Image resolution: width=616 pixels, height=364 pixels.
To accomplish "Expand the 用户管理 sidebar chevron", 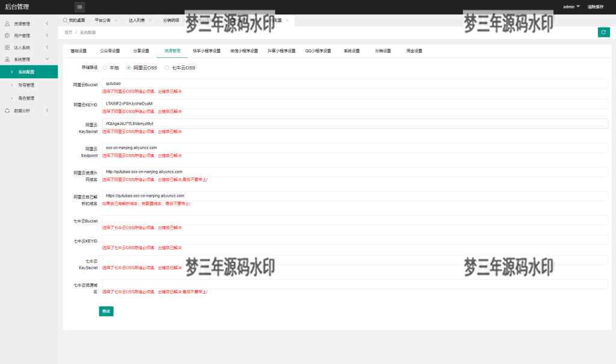I will tap(47, 35).
